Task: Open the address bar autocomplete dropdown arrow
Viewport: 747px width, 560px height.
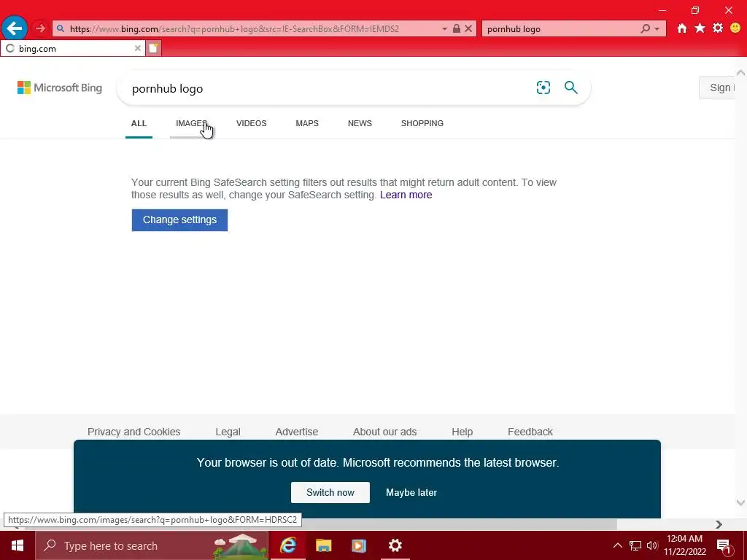Action: point(444,28)
